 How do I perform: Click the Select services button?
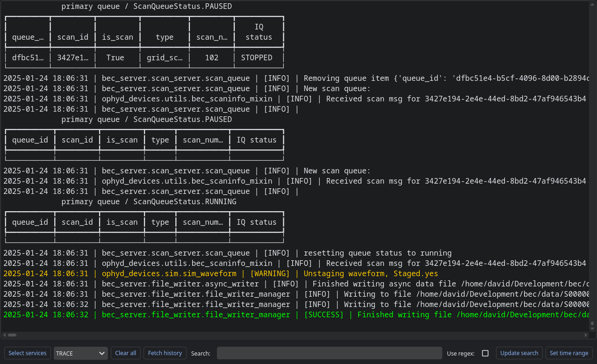coord(28,353)
